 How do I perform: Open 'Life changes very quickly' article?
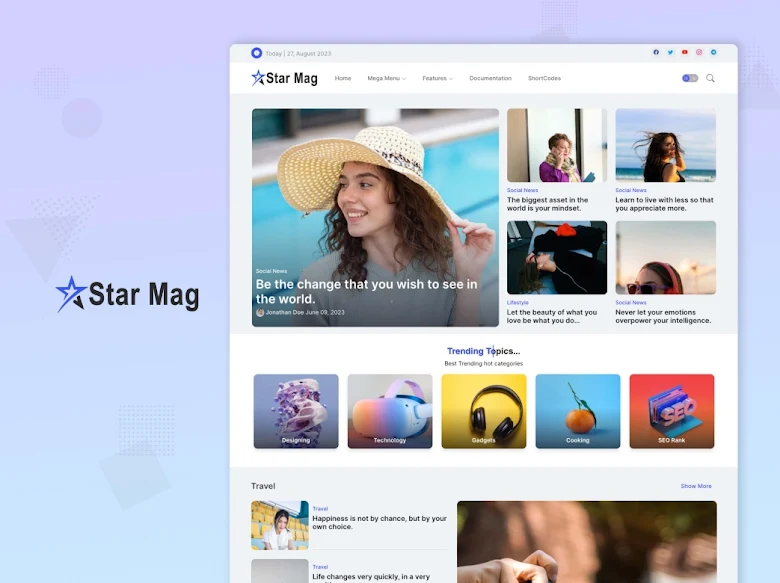[x=371, y=578]
